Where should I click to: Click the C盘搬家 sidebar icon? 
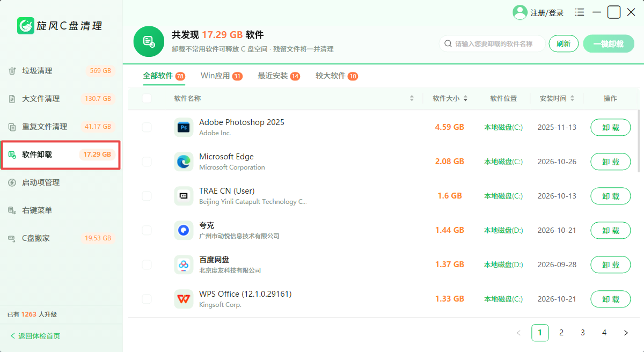coord(12,238)
